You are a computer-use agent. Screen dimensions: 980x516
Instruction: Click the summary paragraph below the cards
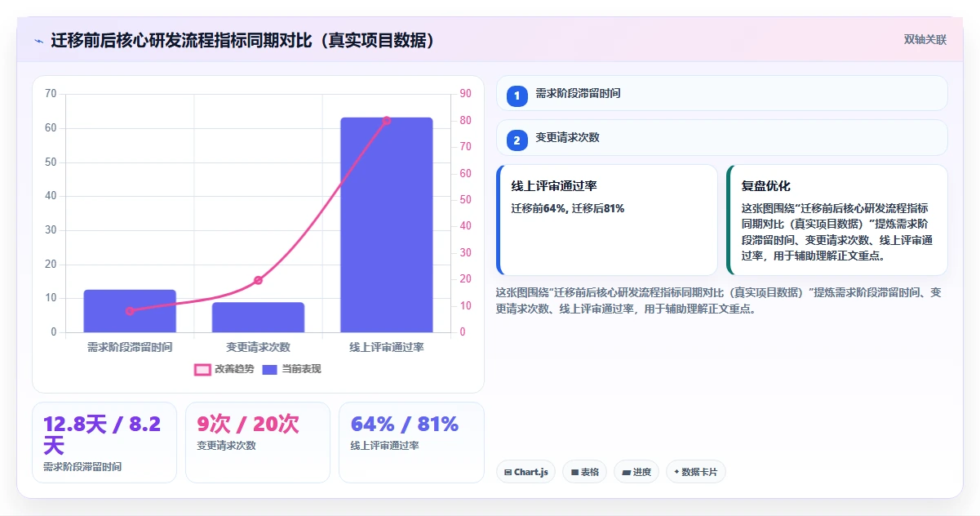pos(719,300)
